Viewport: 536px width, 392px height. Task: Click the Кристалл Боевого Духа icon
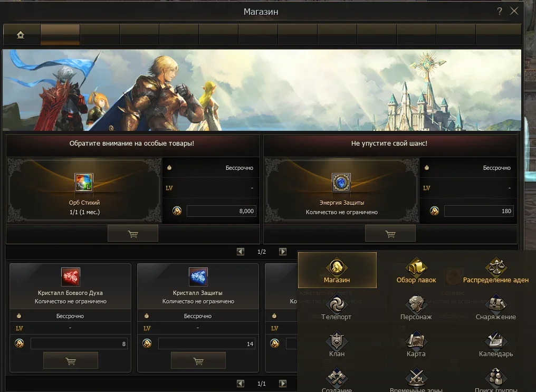[x=70, y=276]
